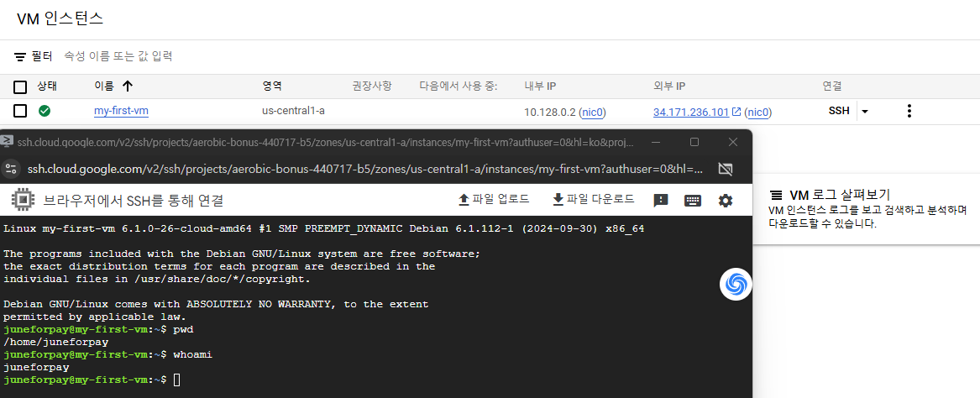Check the select-all checkbox in table header

click(x=20, y=86)
